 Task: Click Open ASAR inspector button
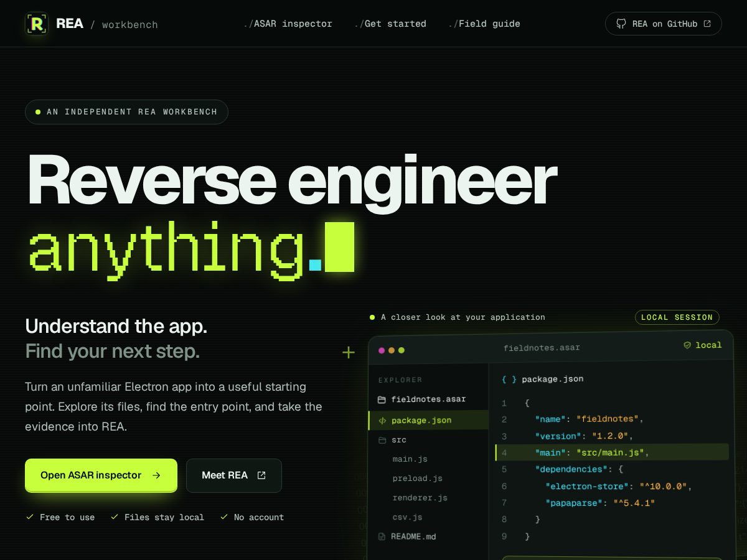click(101, 475)
